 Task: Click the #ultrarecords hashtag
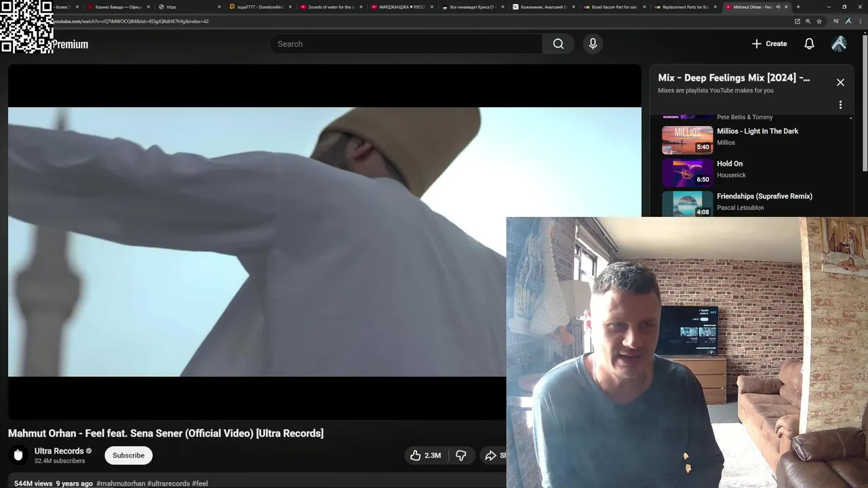pyautogui.click(x=168, y=483)
